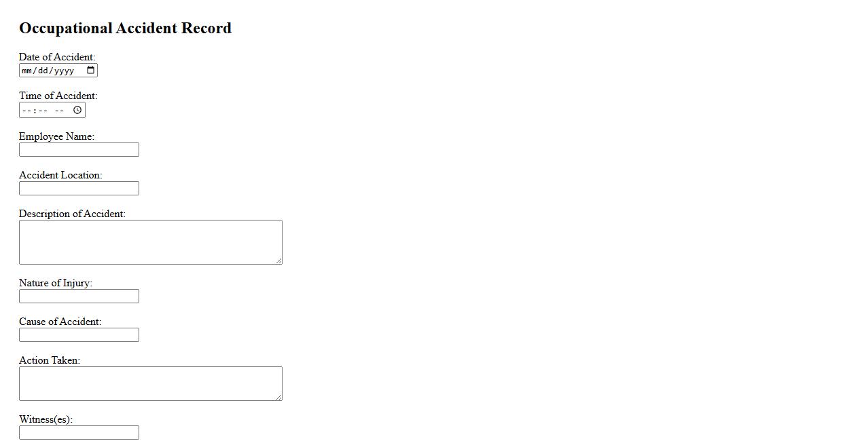The height and width of the screenshot is (441, 868).
Task: Click inside the Description of Accident textarea
Action: [x=150, y=242]
